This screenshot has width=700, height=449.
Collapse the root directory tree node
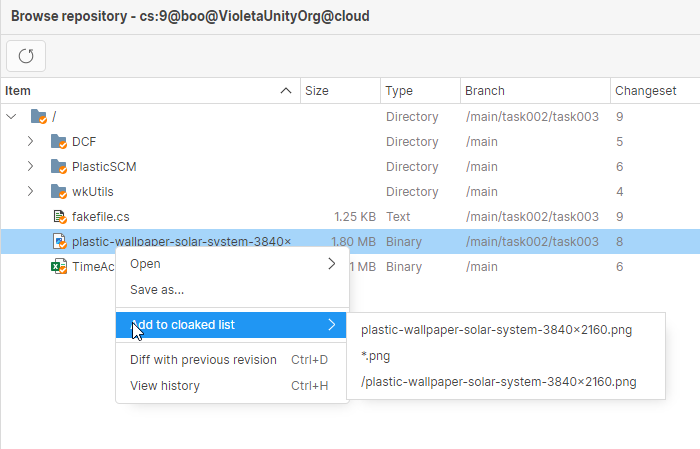click(x=12, y=117)
